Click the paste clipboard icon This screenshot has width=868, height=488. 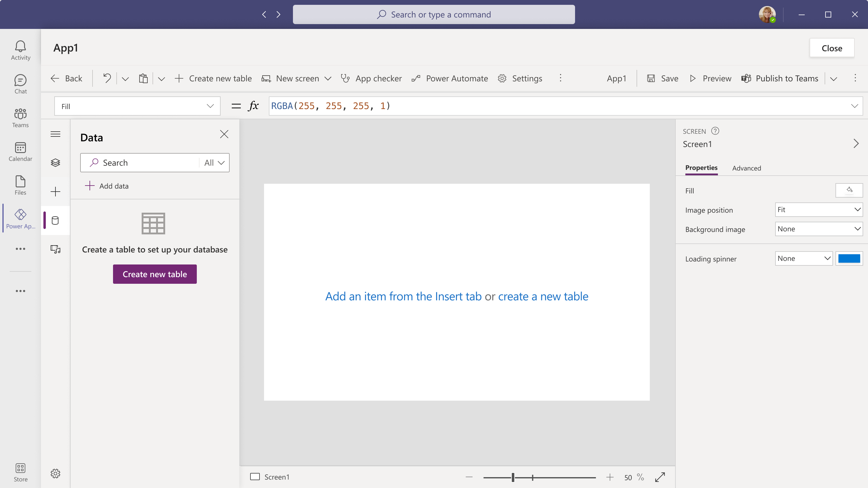point(143,78)
